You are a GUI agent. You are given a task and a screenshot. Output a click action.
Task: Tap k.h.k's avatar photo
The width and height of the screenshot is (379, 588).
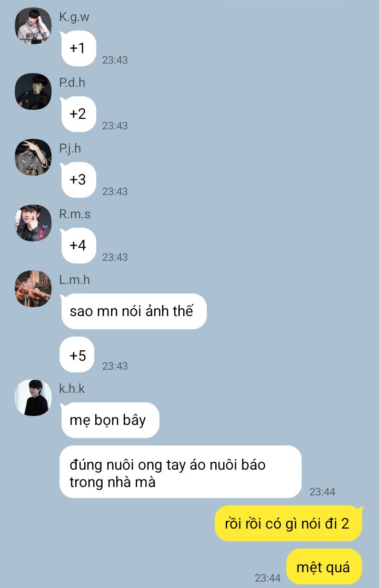pos(33,398)
